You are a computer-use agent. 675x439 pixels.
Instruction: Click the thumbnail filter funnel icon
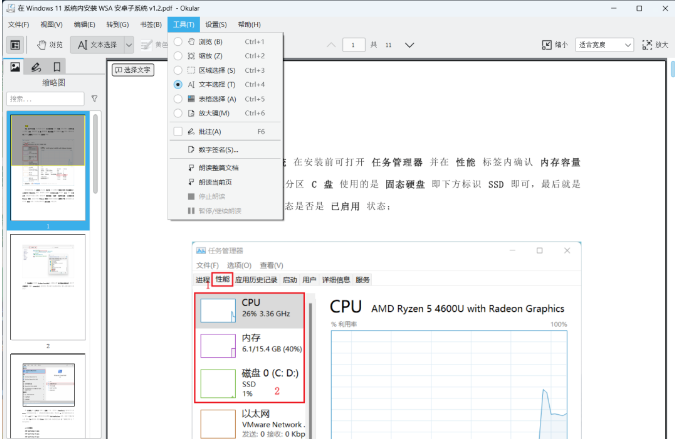[x=94, y=99]
